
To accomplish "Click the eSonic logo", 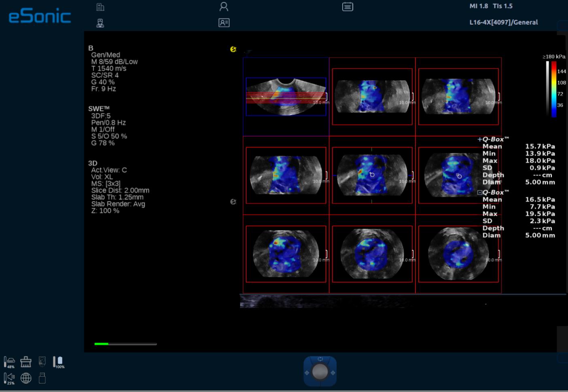I will (x=40, y=16).
